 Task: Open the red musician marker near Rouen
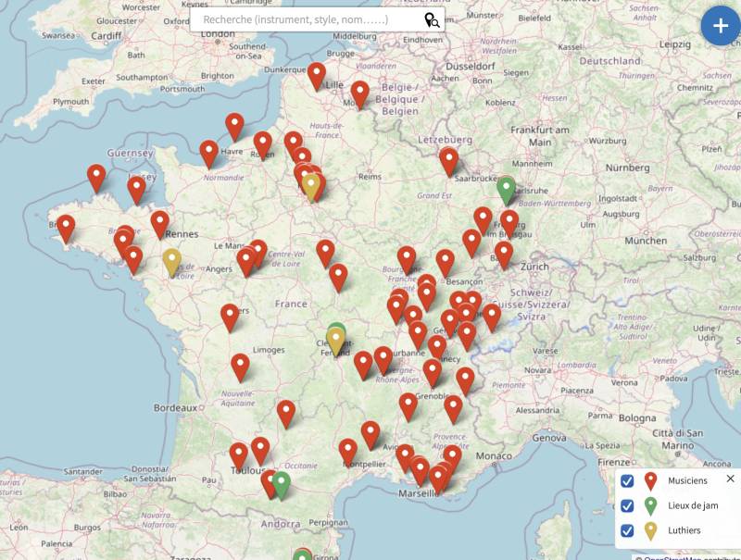[263, 143]
